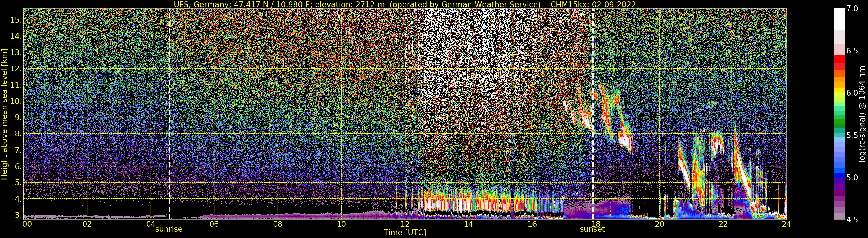Image resolution: width=868 pixels, height=238 pixels.
Task: Click the 14 tick on the time axis
Action: tap(468, 224)
